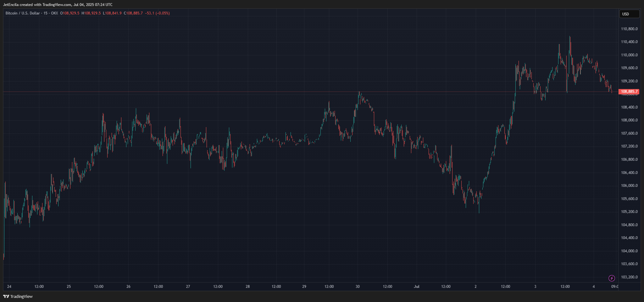Click the change value −53.1 (−0.05%)
Image resolution: width=644 pixels, height=302 pixels.
pyautogui.click(x=157, y=13)
